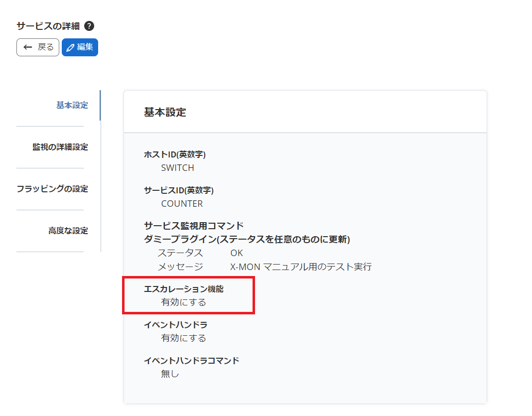Screen dimensions: 532x416
Task: Switch to the 基本設定 tab
Action: (x=73, y=105)
